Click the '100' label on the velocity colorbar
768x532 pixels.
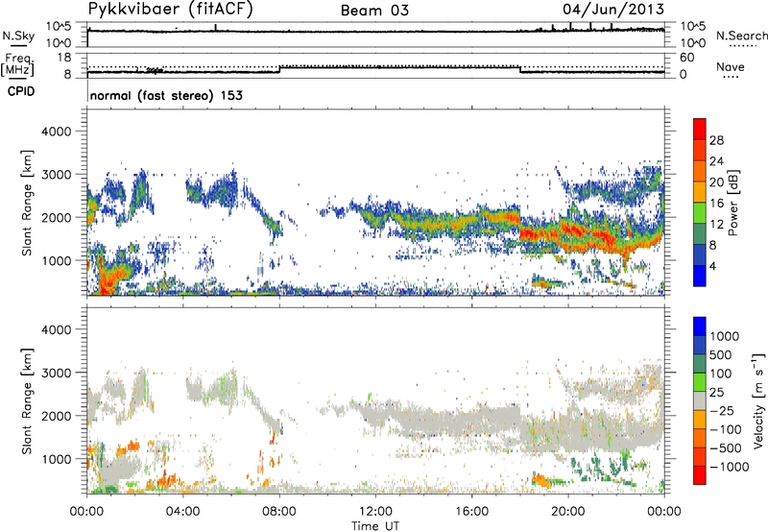pyautogui.click(x=721, y=374)
